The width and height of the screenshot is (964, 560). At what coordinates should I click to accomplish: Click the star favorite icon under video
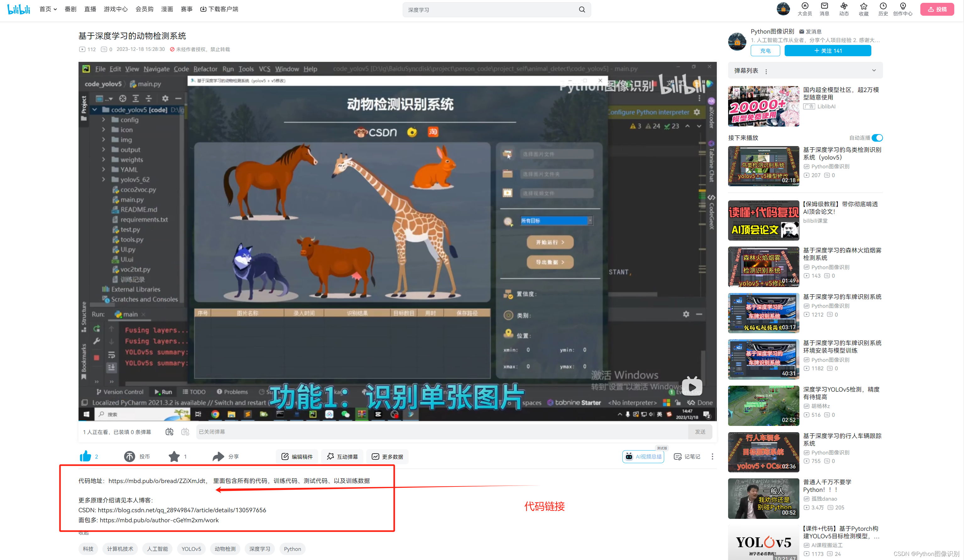[174, 456]
